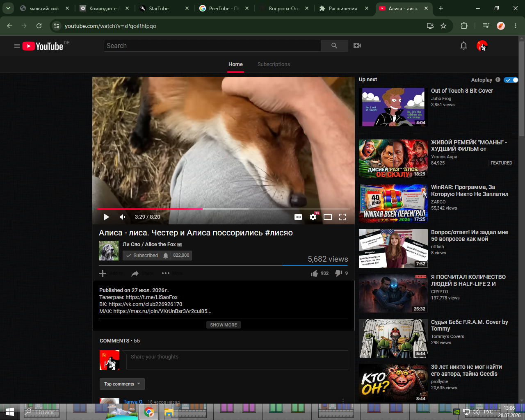Open commenter Tanya O. profile link
Image resolution: width=525 pixels, height=420 pixels.
[x=133, y=402]
